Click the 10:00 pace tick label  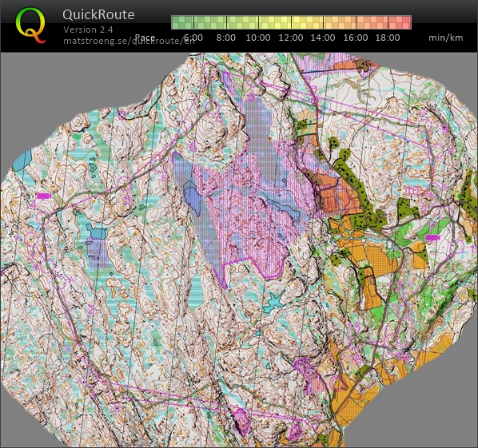pos(258,38)
